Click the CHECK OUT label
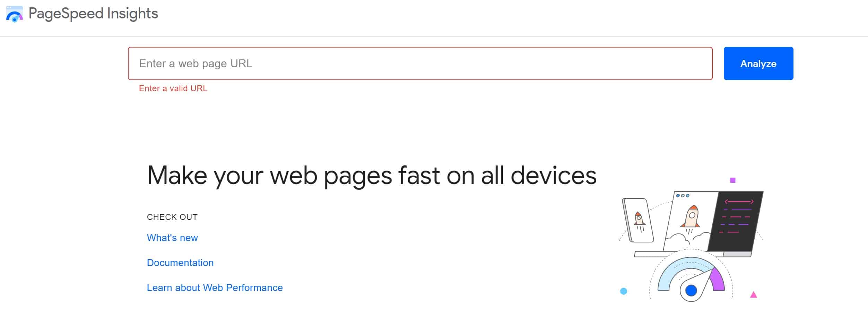This screenshot has height=333, width=868. [x=172, y=217]
